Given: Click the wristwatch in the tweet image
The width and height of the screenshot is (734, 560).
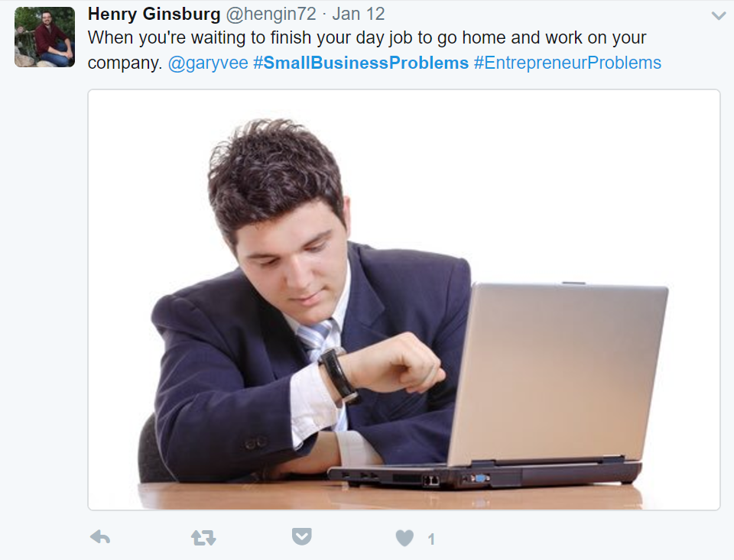Looking at the screenshot, I should pyautogui.click(x=339, y=376).
